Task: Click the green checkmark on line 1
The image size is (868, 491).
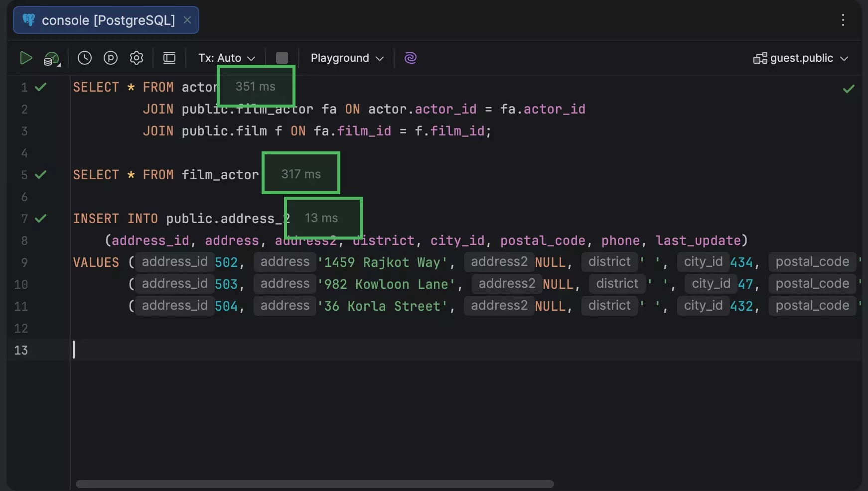Action: click(41, 87)
